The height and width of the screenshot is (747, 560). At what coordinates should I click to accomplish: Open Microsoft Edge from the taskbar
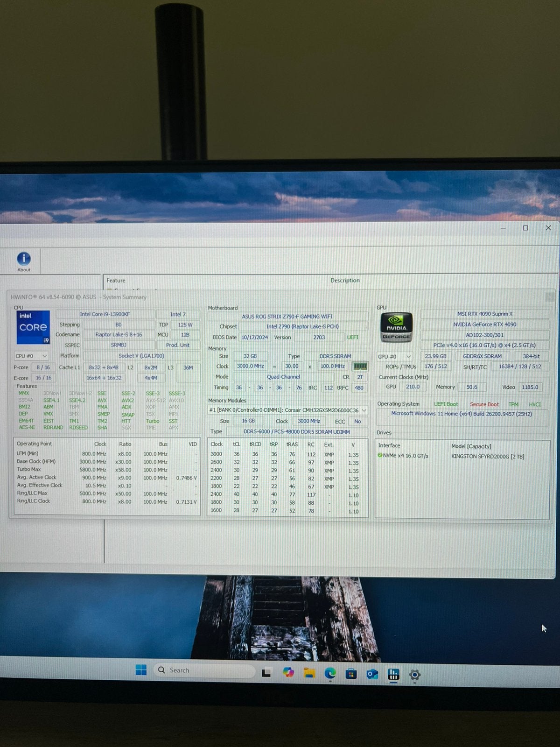330,673
